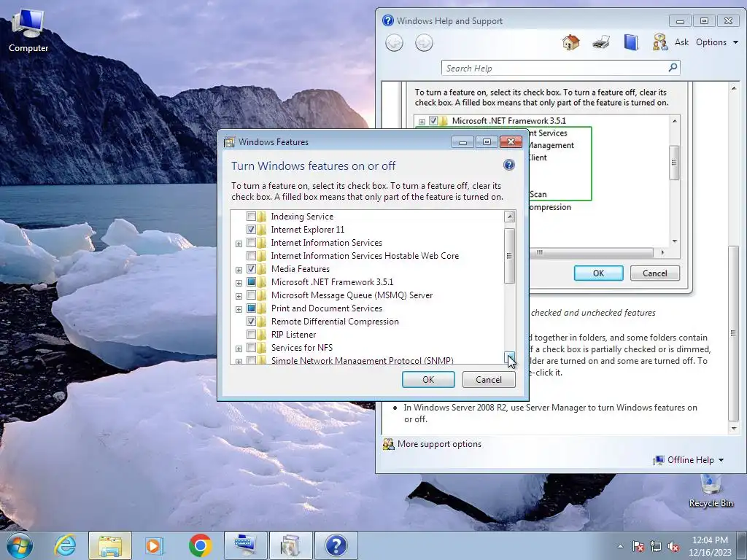This screenshot has height=560, width=747.
Task: Click the search magnifier in Help
Action: click(672, 68)
